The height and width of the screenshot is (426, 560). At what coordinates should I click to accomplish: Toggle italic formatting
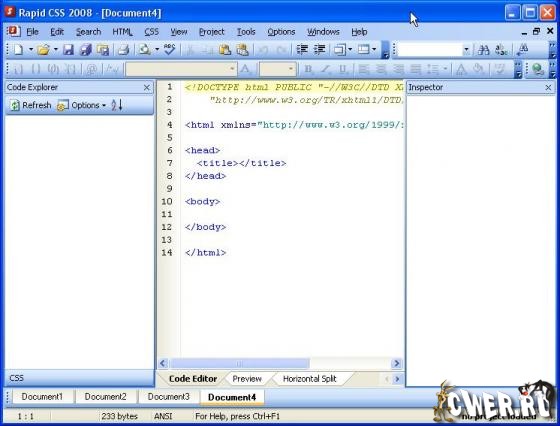326,69
